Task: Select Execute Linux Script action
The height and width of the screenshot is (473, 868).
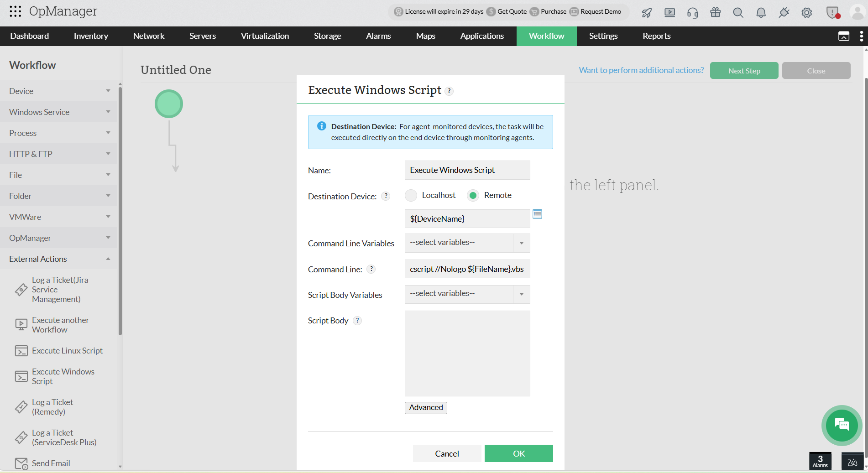Action: [58, 351]
